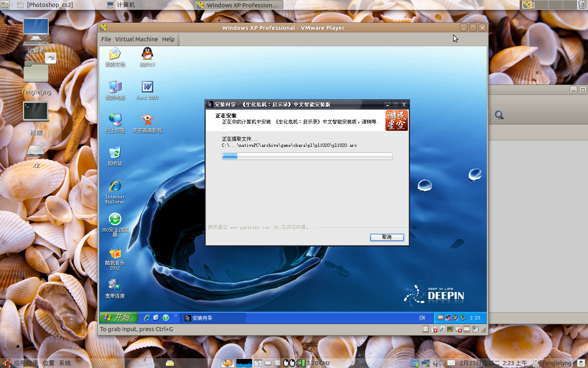Image resolution: width=588 pixels, height=368 pixels.
Task: Select the 网上邻居 desktop icon
Action: [x=115, y=123]
